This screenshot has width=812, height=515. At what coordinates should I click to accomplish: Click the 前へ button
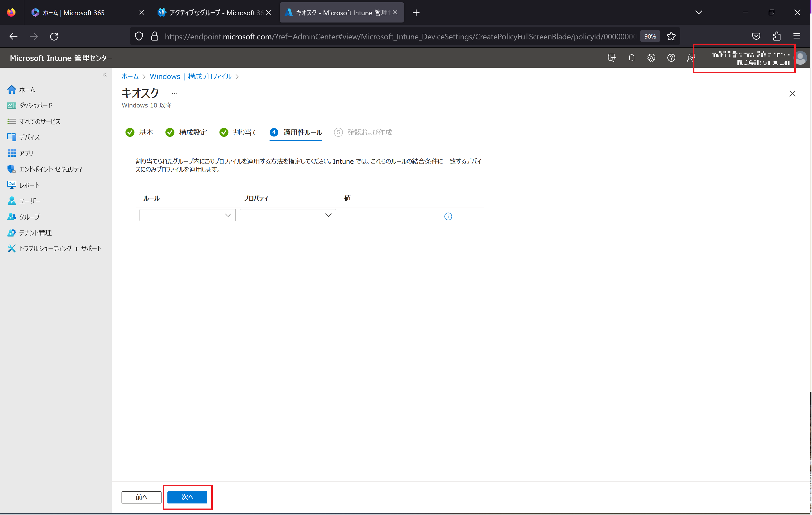coord(141,497)
